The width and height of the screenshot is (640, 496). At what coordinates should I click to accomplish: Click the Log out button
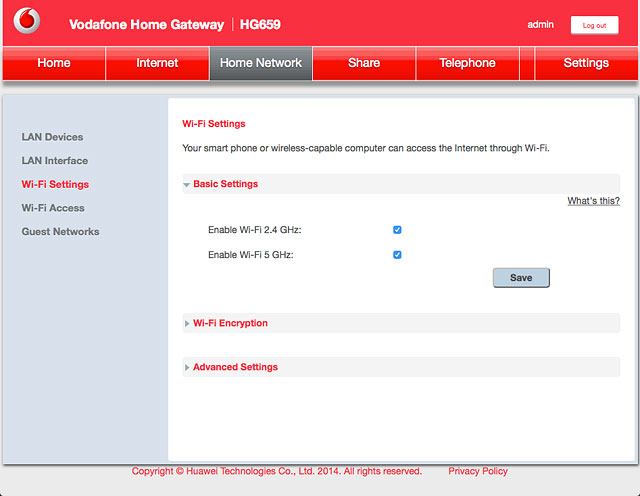click(594, 25)
